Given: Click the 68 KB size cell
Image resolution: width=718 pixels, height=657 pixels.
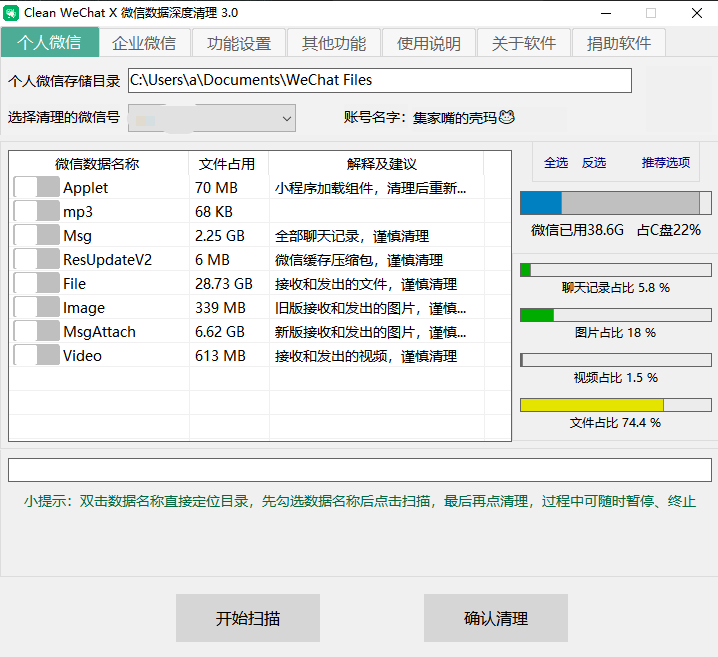Looking at the screenshot, I should coord(214,212).
